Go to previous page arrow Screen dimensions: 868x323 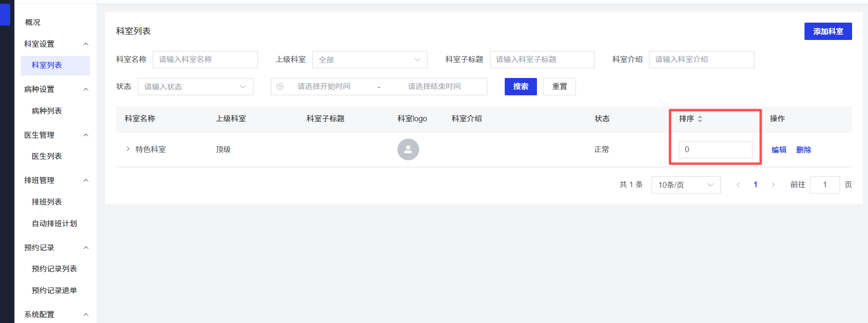[x=738, y=185]
